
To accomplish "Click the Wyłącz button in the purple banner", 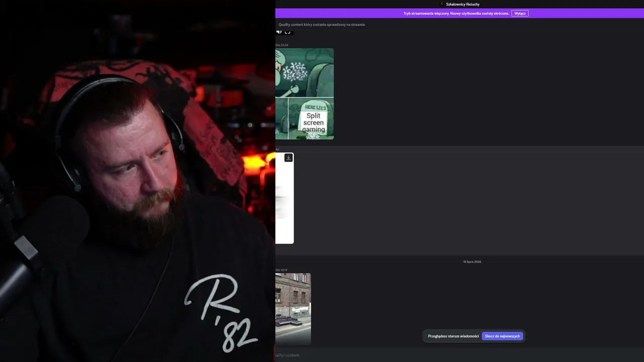I will click(520, 14).
